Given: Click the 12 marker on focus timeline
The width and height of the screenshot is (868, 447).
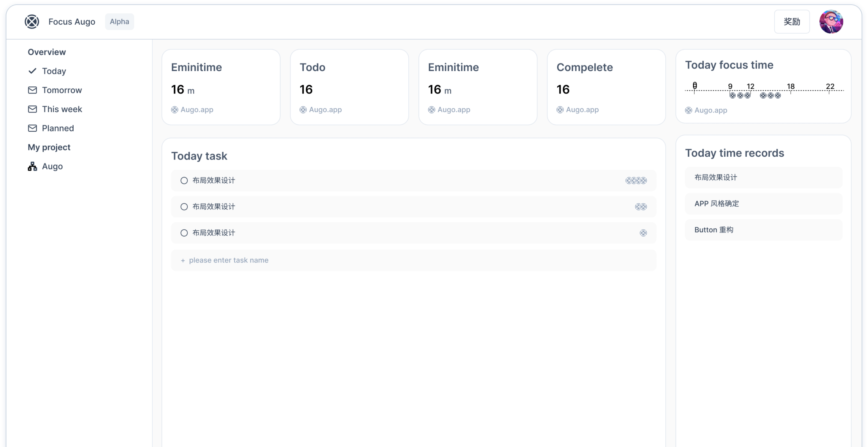Looking at the screenshot, I should click(x=750, y=86).
